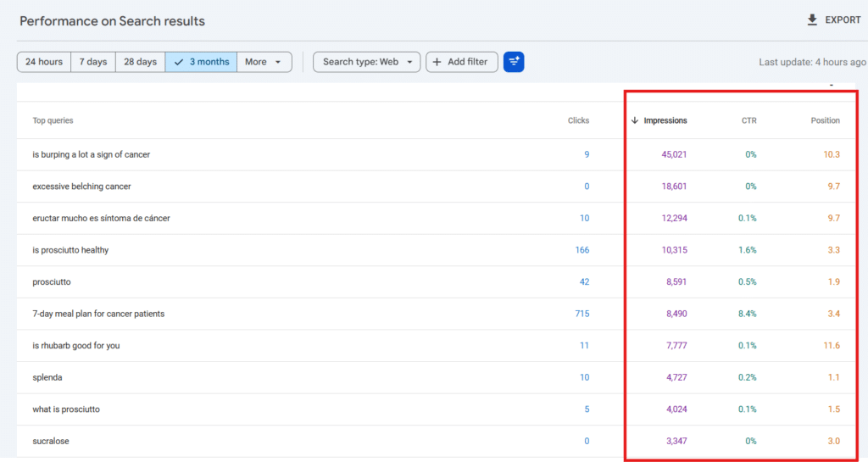Click the blue filter sparkle icon
The width and height of the screenshot is (868, 462).
point(514,62)
